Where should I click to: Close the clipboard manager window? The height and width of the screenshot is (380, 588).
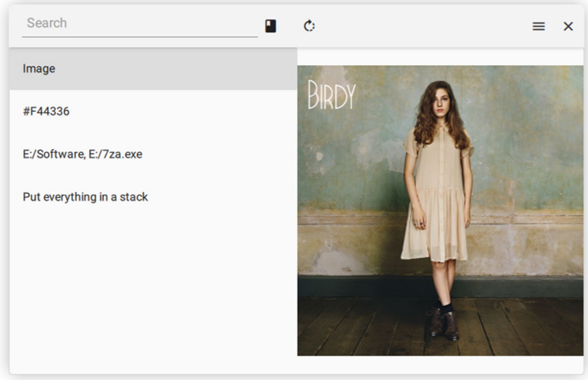(568, 26)
